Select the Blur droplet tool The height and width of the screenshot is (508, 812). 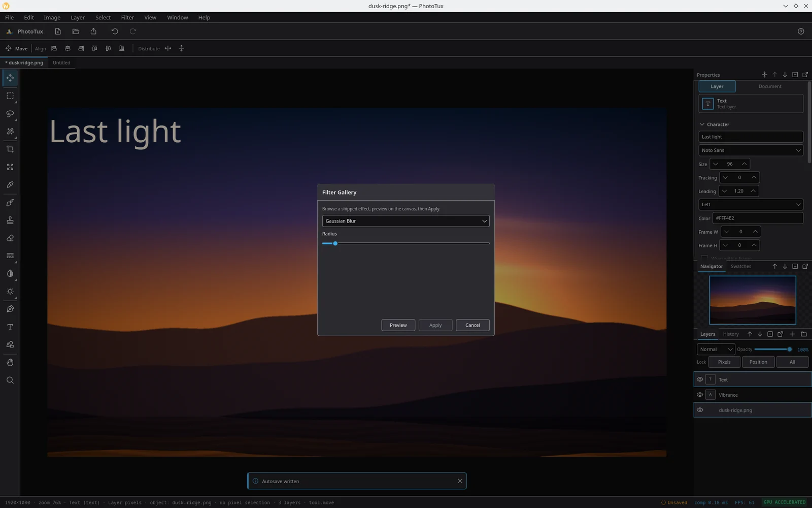10,274
